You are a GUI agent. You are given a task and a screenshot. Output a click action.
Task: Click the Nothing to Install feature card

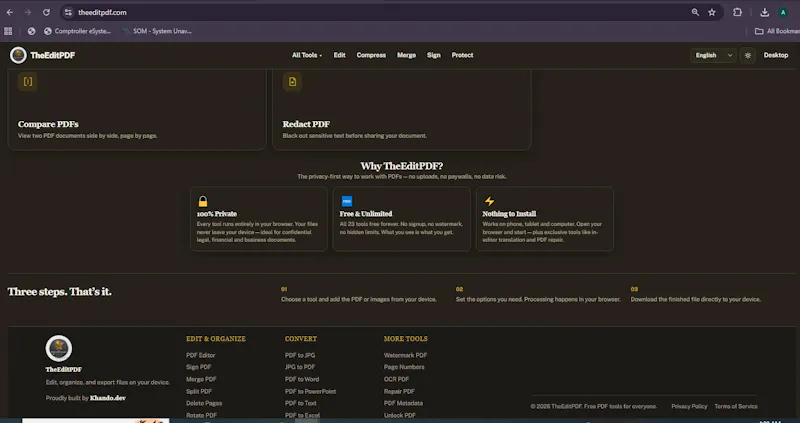[x=545, y=218]
